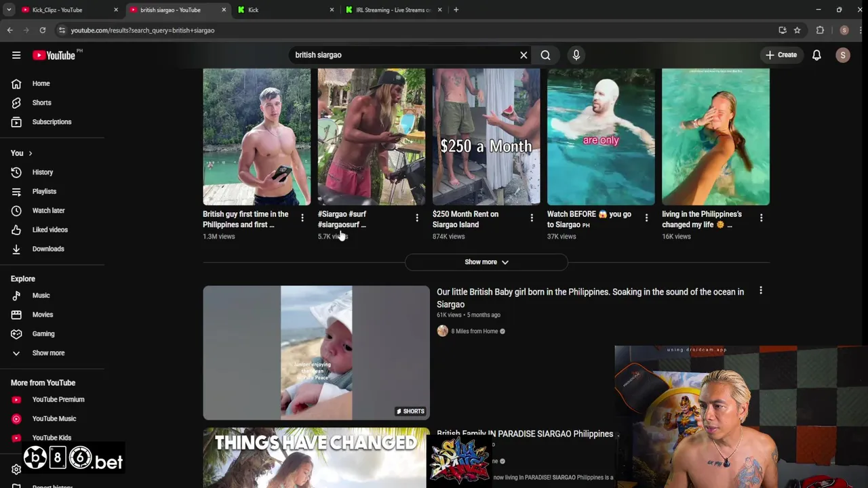
Task: Open the browser extensions puzzle icon
Action: pos(820,30)
